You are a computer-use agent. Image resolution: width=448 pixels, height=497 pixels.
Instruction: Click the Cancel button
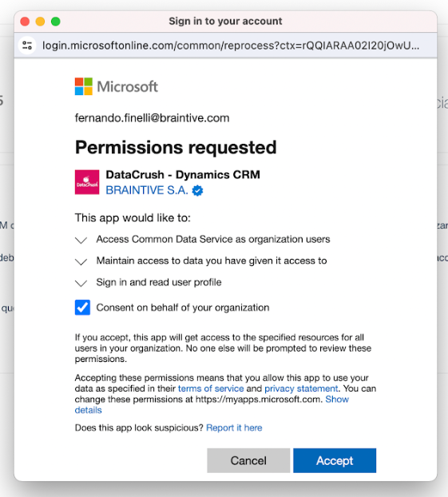(248, 460)
